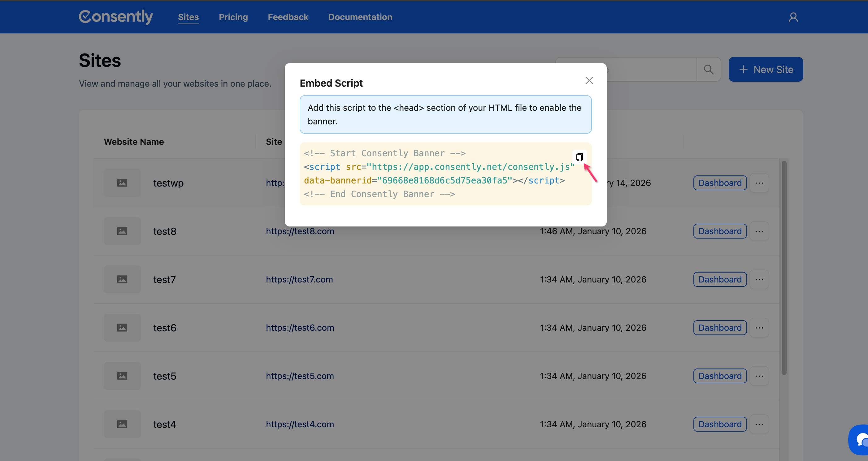Open the Feedback nav link
This screenshot has height=461, width=868.
(x=288, y=17)
